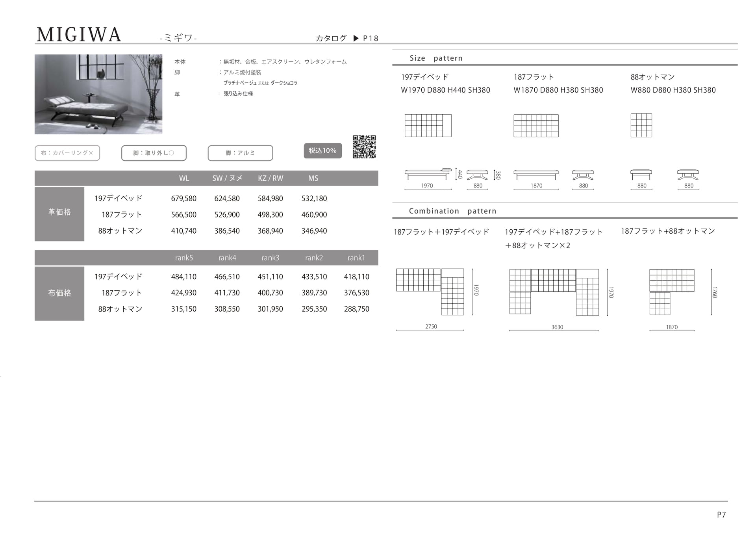This screenshot has height=535, width=756.
Task: Select the W1970 D880 H440 SH380 dimensions
Action: 446,90
